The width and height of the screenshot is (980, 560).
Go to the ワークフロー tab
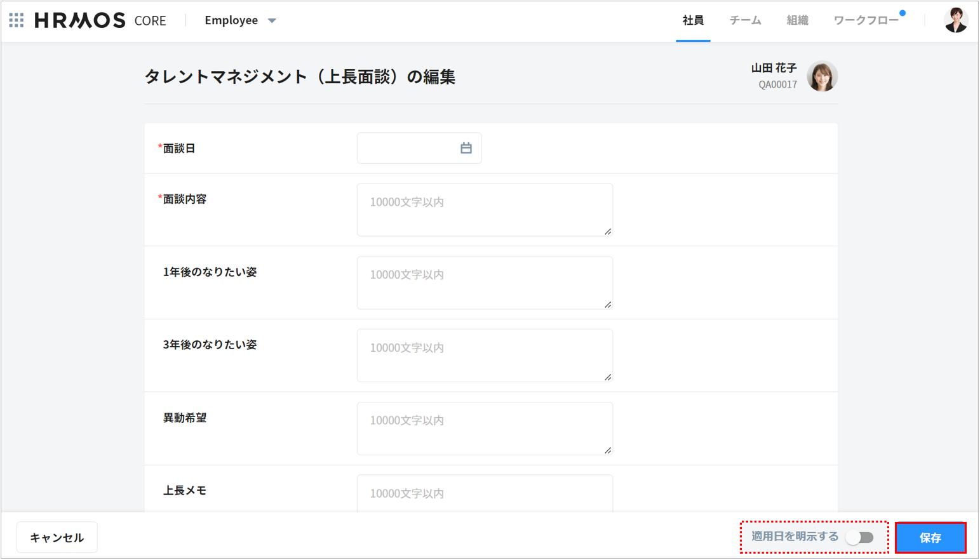[865, 20]
